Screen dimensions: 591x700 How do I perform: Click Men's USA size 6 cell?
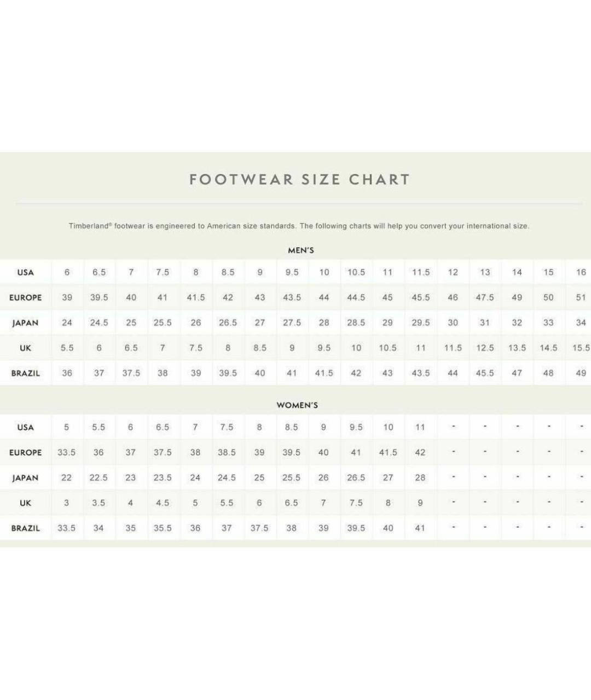click(x=67, y=272)
